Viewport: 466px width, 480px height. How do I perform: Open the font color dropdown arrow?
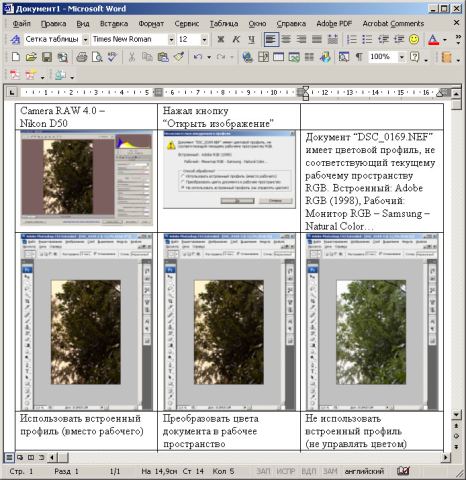pyautogui.click(x=445, y=40)
